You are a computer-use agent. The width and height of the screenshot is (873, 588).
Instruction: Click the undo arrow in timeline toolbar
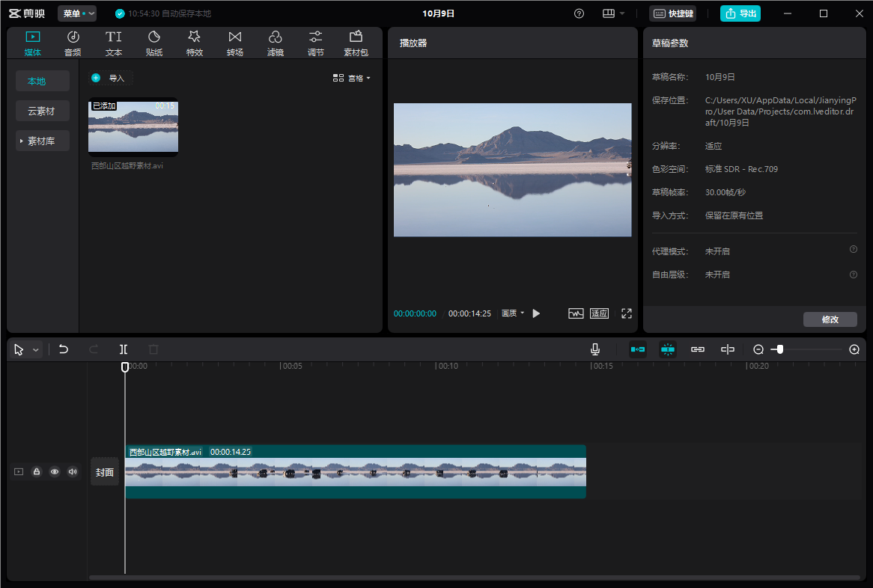pyautogui.click(x=64, y=349)
